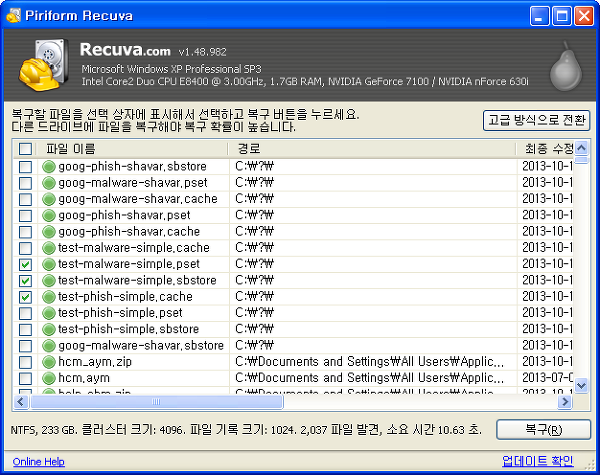600x475 pixels.
Task: Click the Piriform Recuva title bar icon
Action: tap(14, 15)
